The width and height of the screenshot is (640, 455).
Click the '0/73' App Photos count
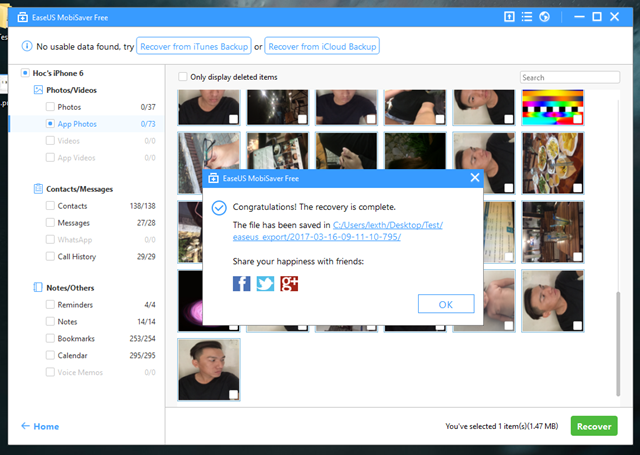(148, 124)
